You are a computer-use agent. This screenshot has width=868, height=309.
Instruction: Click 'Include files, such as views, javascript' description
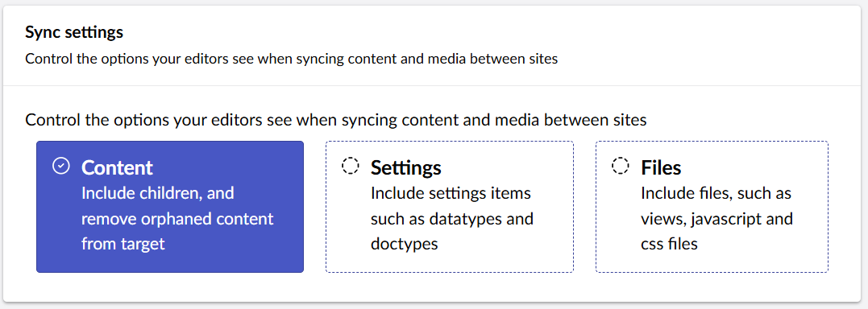(716, 218)
